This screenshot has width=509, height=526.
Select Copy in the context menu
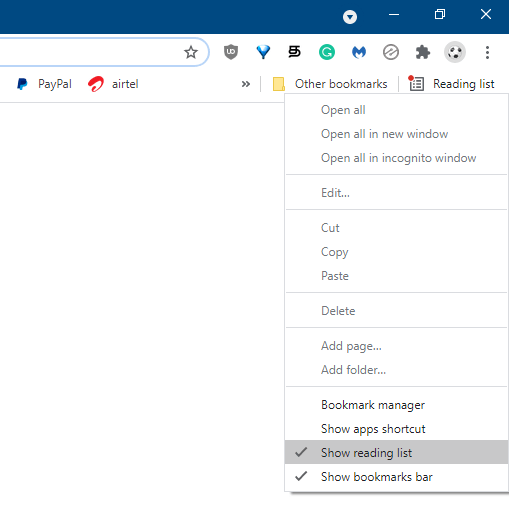point(396,252)
